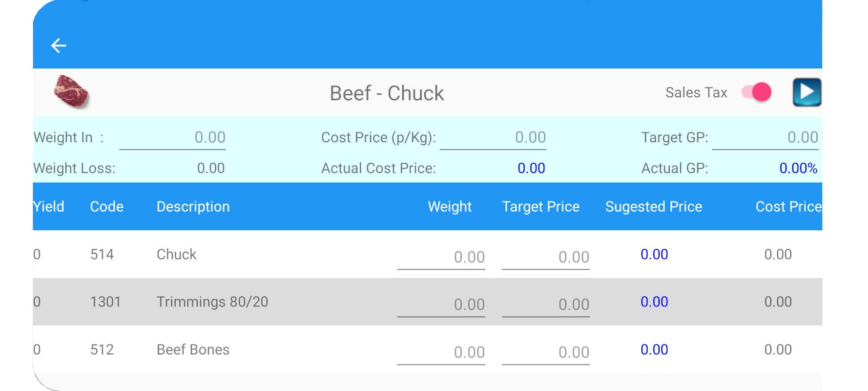
Task: Click the Description column header
Action: 193,207
